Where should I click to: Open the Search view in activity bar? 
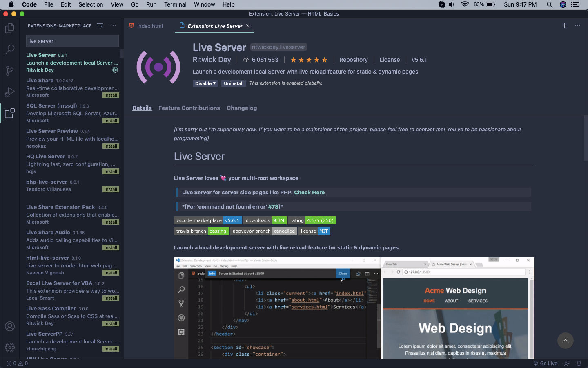10,49
